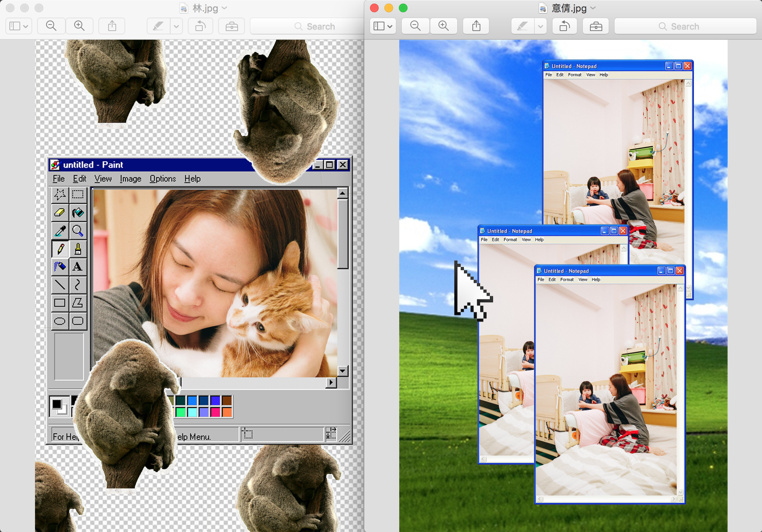Click the toolbox icon in the 林.jpg window
This screenshot has width=762, height=532.
(x=231, y=26)
